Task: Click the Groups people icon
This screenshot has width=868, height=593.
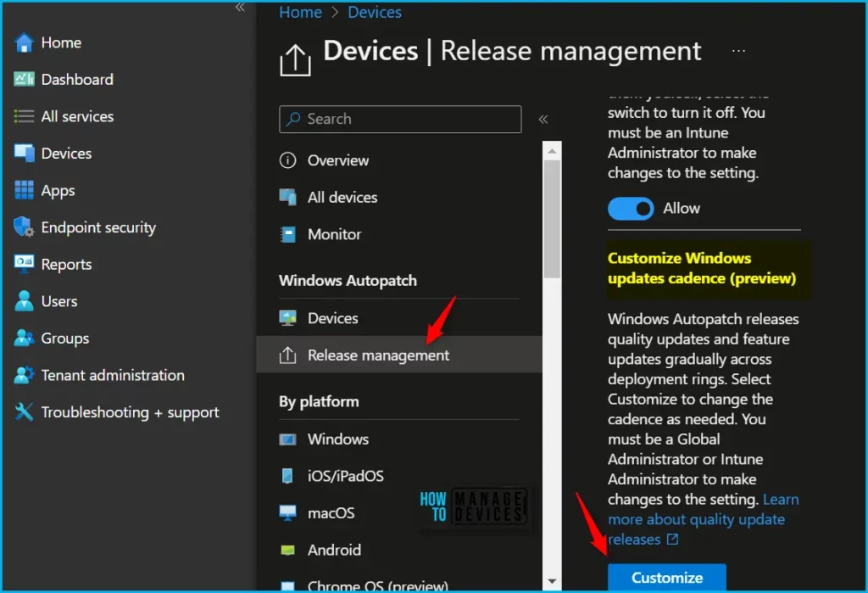Action: click(x=24, y=338)
